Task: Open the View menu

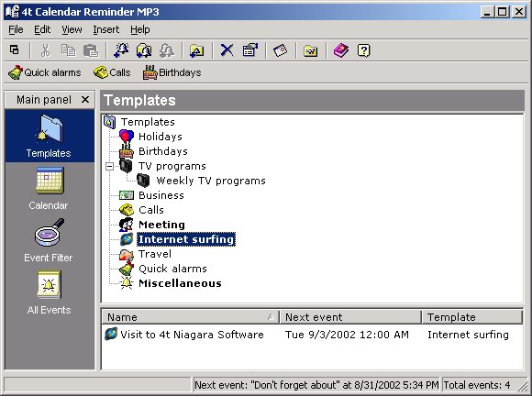Action: (x=72, y=30)
